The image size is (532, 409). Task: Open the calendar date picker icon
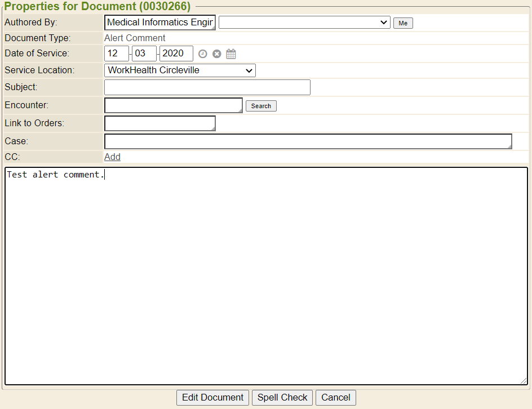tap(231, 54)
